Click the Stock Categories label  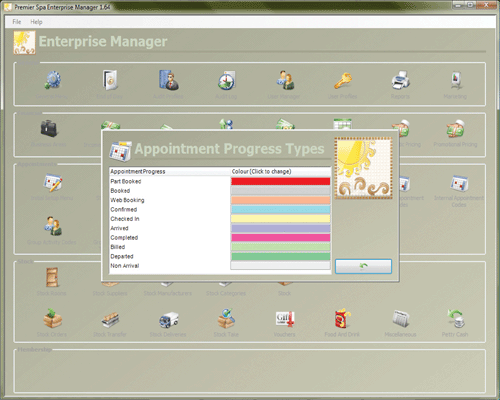(x=226, y=293)
